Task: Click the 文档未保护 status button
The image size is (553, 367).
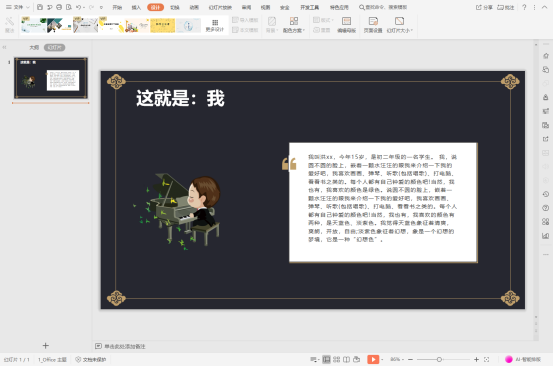Action: point(91,359)
